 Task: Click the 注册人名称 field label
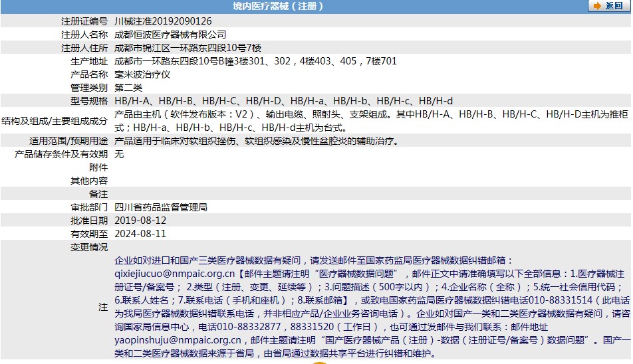(84, 35)
